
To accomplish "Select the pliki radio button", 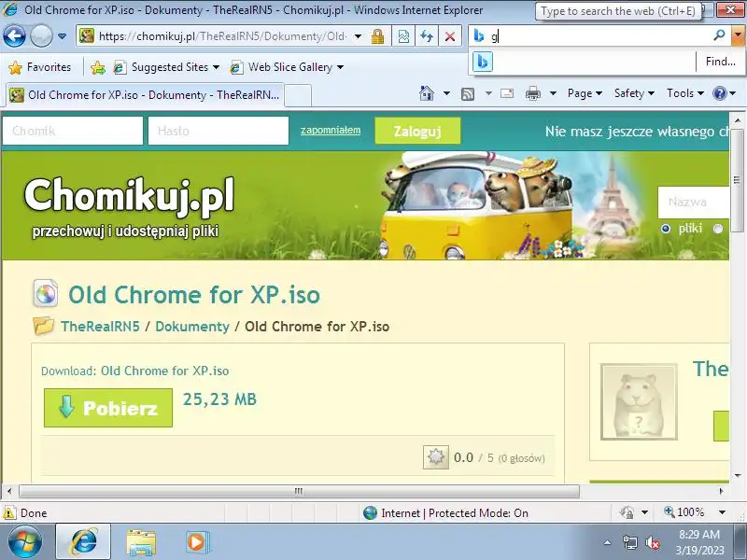I will (x=666, y=229).
